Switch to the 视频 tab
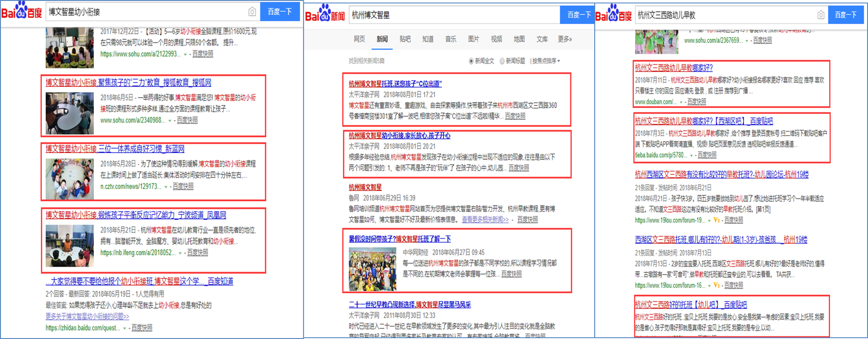868x339 pixels. pos(497,39)
